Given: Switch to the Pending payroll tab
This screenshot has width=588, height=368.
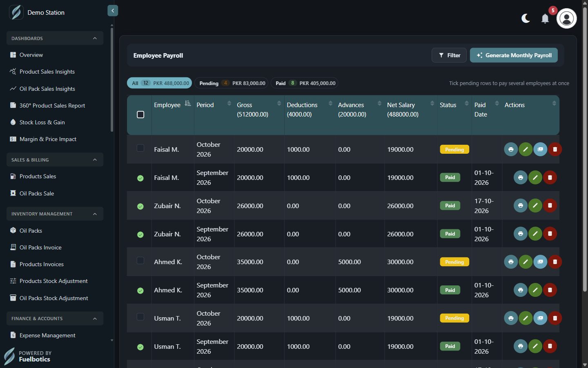Looking at the screenshot, I should (231, 83).
